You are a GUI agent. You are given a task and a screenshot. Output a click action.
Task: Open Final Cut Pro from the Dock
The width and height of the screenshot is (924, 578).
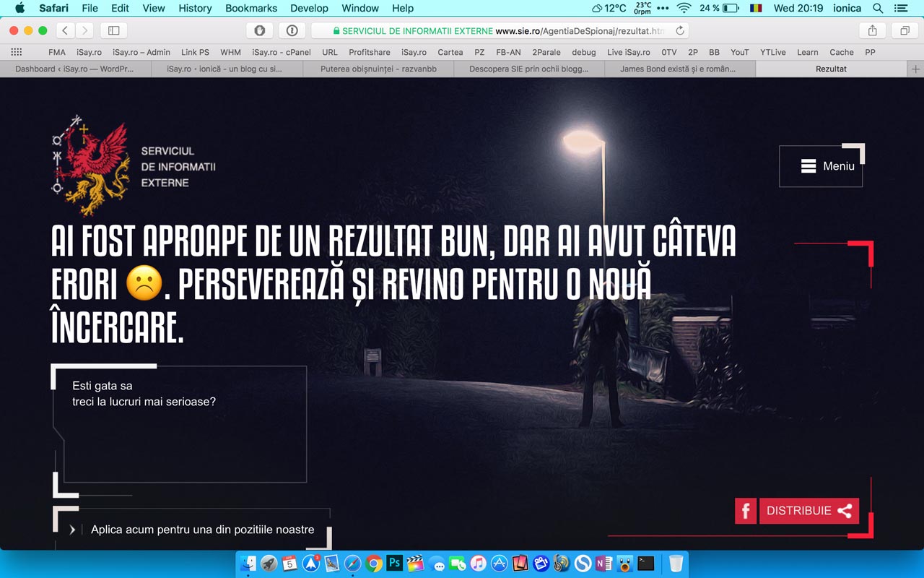click(x=415, y=564)
